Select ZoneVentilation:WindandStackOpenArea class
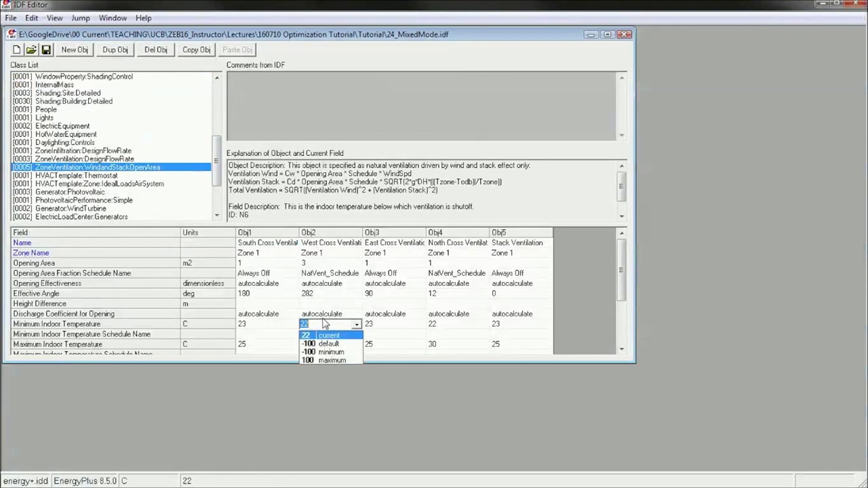This screenshot has width=868, height=488. [111, 167]
